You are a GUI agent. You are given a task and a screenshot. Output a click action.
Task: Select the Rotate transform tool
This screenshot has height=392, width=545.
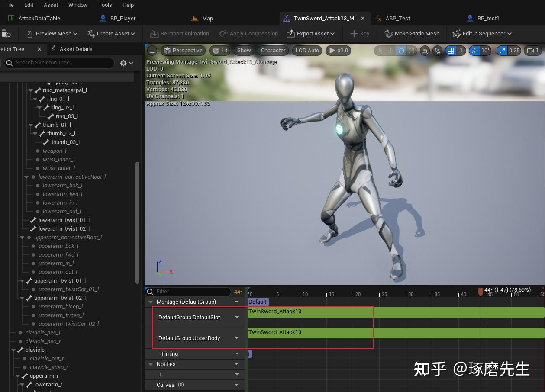point(402,51)
